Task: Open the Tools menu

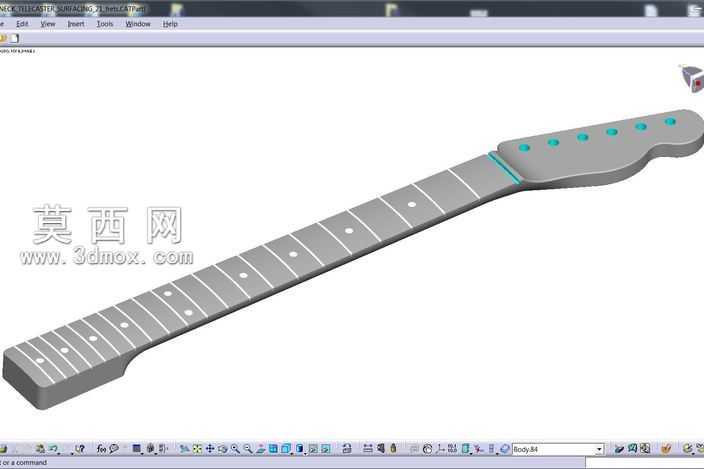Action: (x=105, y=24)
